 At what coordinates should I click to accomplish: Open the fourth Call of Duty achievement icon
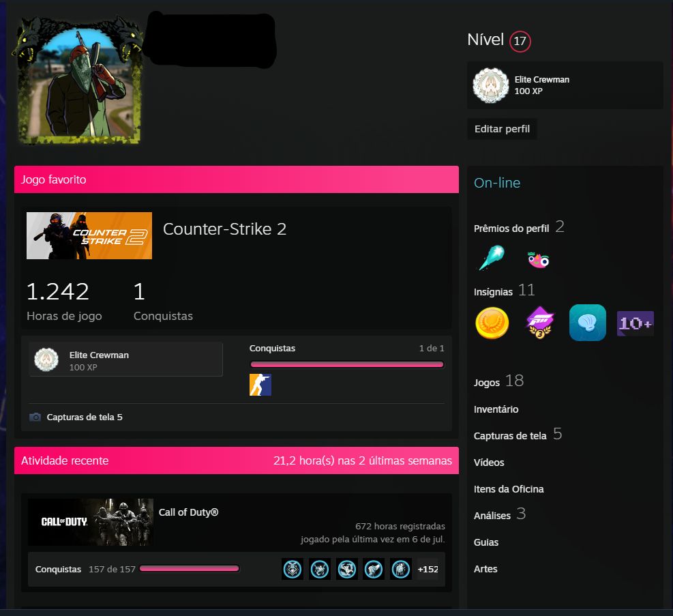click(374, 569)
